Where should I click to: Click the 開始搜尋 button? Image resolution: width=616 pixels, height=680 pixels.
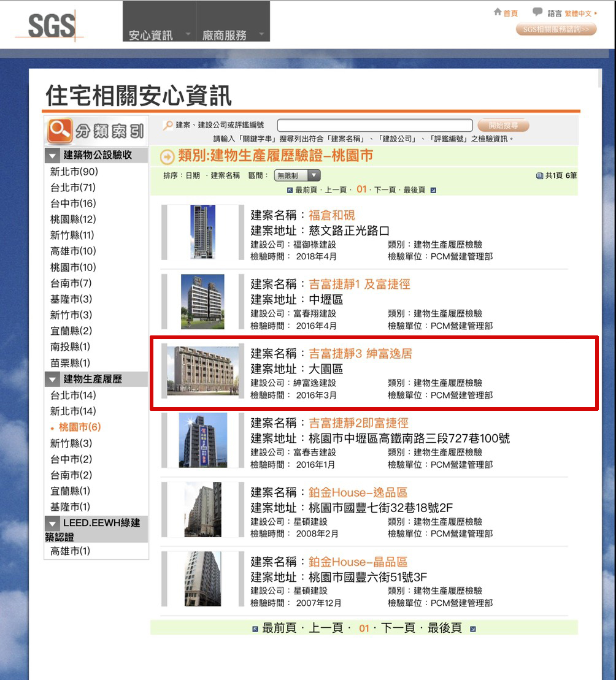[x=503, y=125]
